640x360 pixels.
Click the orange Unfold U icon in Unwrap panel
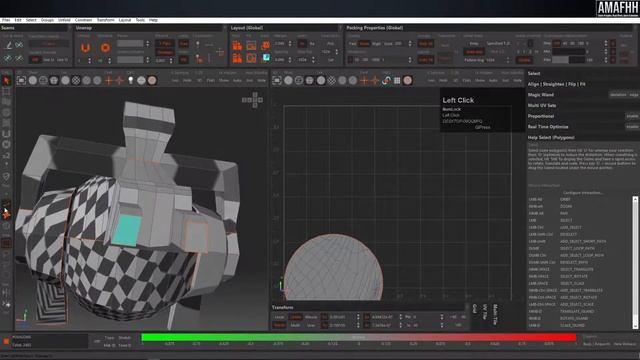coord(85,48)
